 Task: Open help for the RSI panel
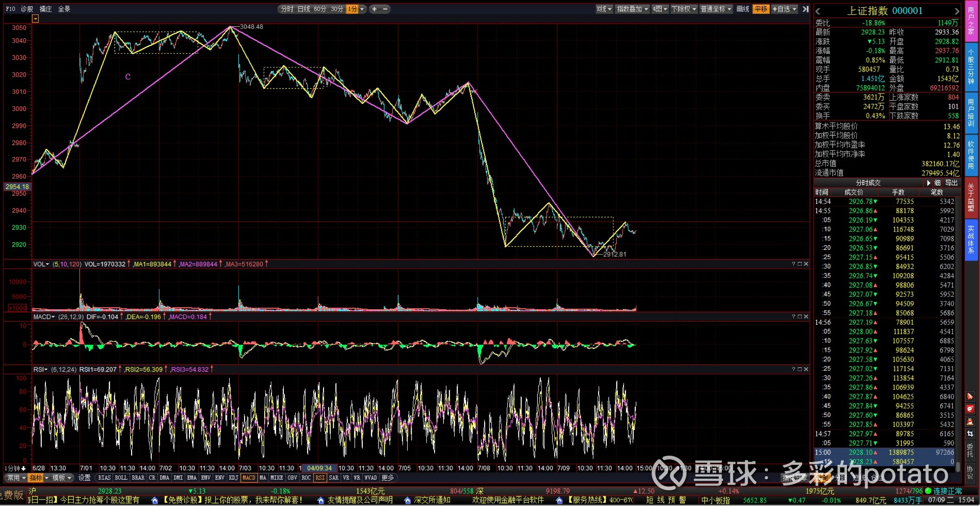793,369
